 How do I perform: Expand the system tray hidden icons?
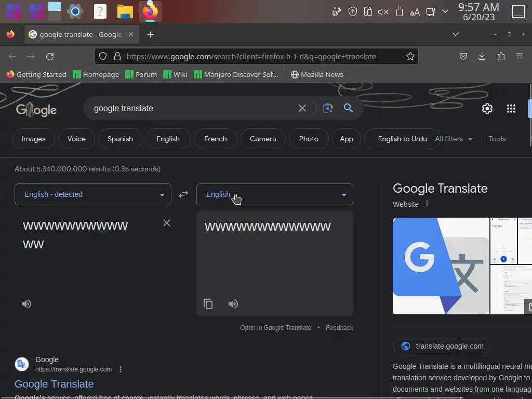click(x=445, y=11)
